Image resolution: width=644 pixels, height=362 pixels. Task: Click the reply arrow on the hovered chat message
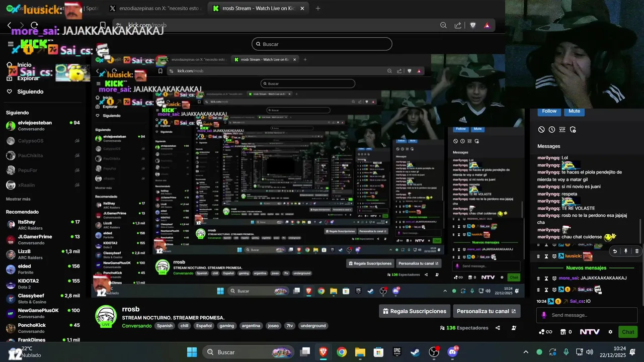pyautogui.click(x=614, y=251)
